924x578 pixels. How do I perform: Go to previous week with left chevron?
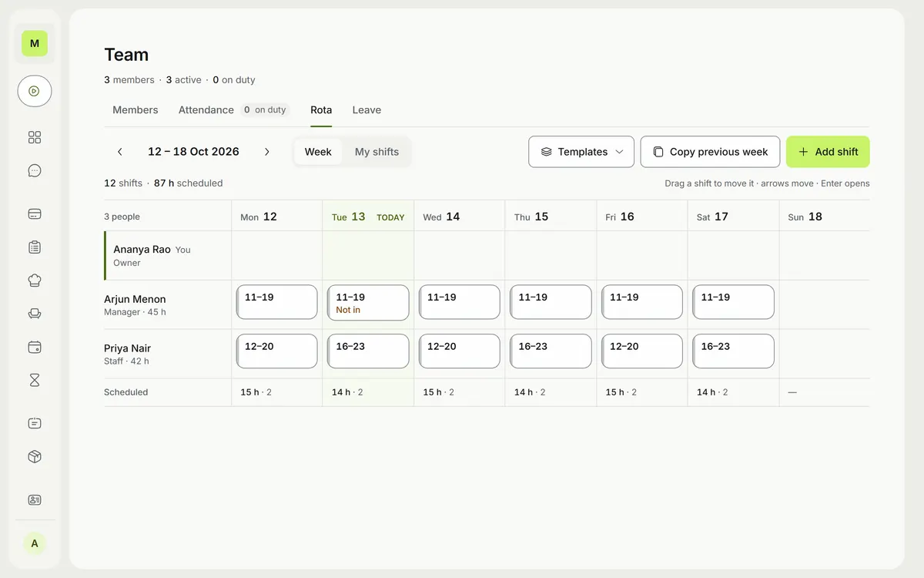click(x=120, y=152)
